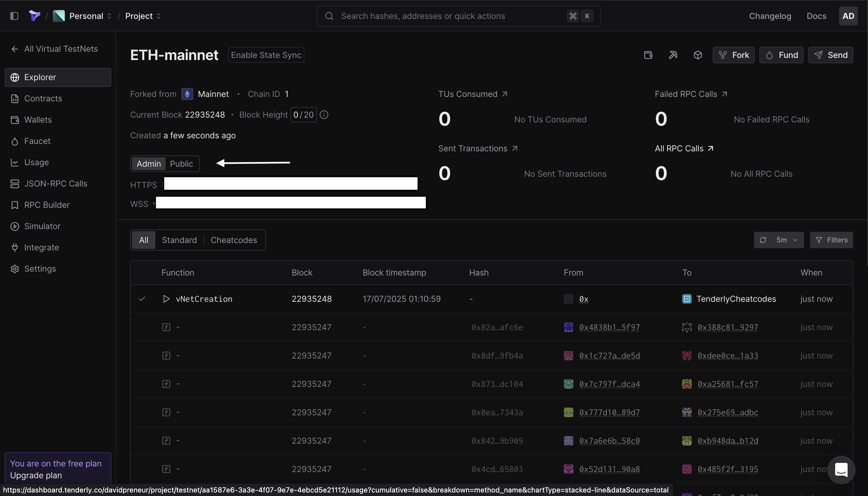Click the refresh icon next to 5m
This screenshot has width=868, height=496.
pos(763,240)
